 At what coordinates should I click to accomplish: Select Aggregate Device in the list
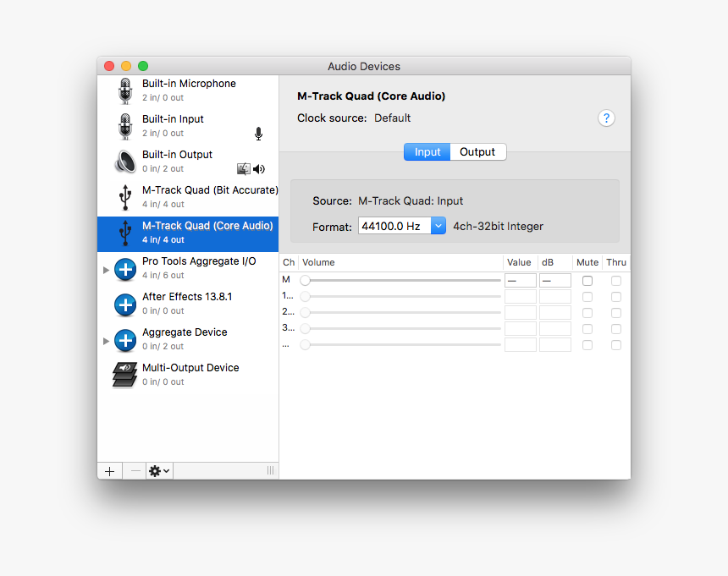[x=188, y=339]
